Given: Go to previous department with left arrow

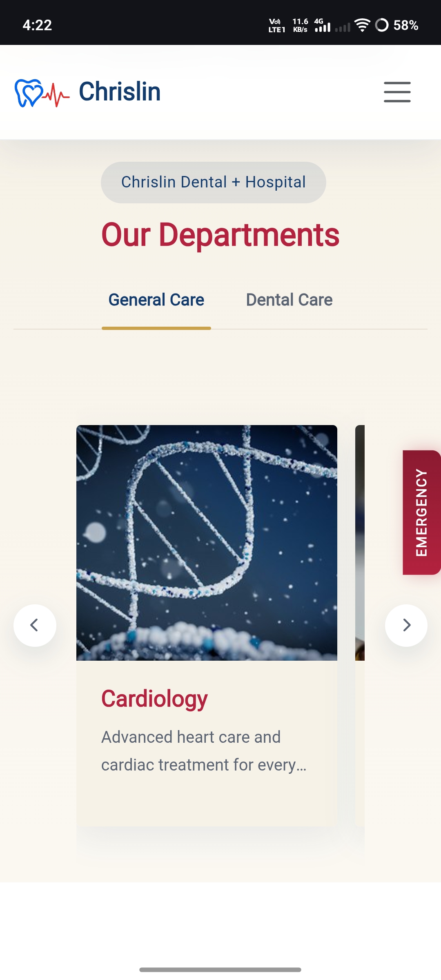Looking at the screenshot, I should tap(35, 625).
